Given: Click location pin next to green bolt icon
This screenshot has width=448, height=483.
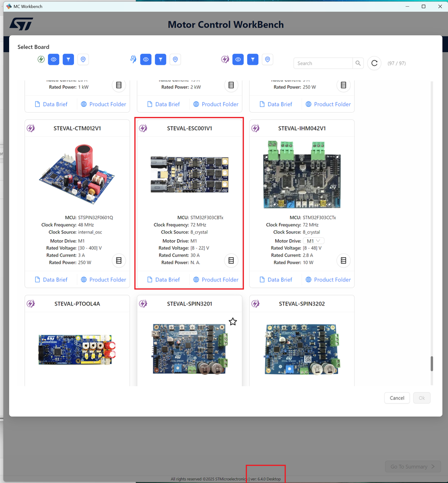Looking at the screenshot, I should point(83,59).
